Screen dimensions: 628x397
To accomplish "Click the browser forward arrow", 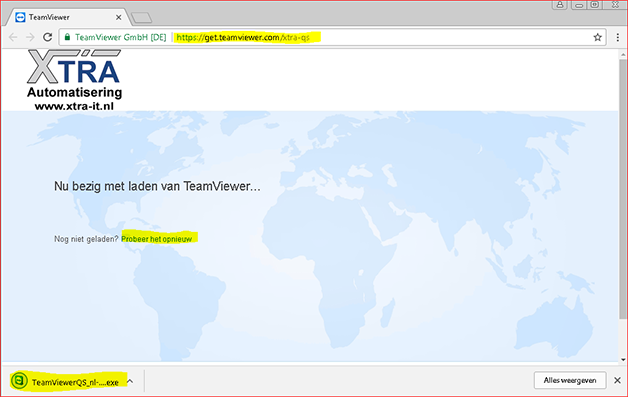I will pyautogui.click(x=30, y=37).
